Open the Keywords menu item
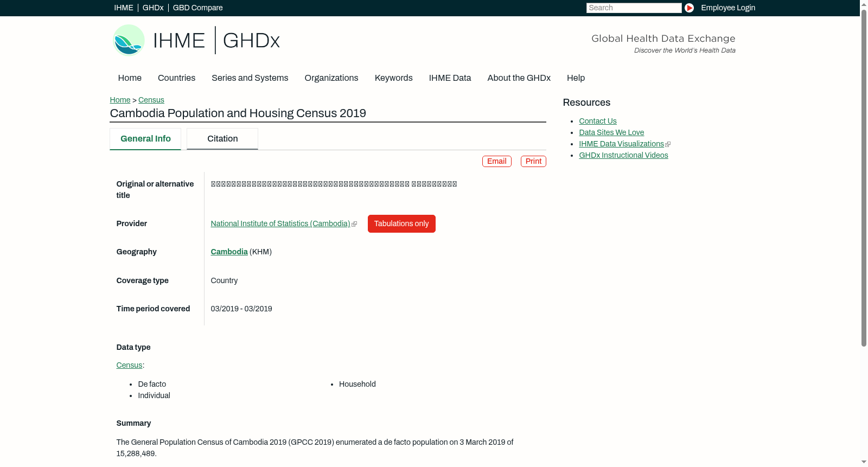 click(x=394, y=78)
